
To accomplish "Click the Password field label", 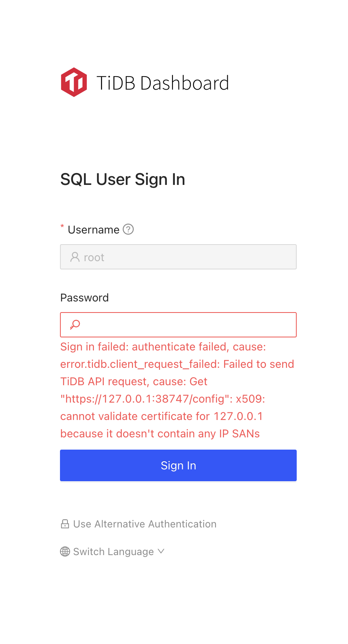I will (x=84, y=298).
